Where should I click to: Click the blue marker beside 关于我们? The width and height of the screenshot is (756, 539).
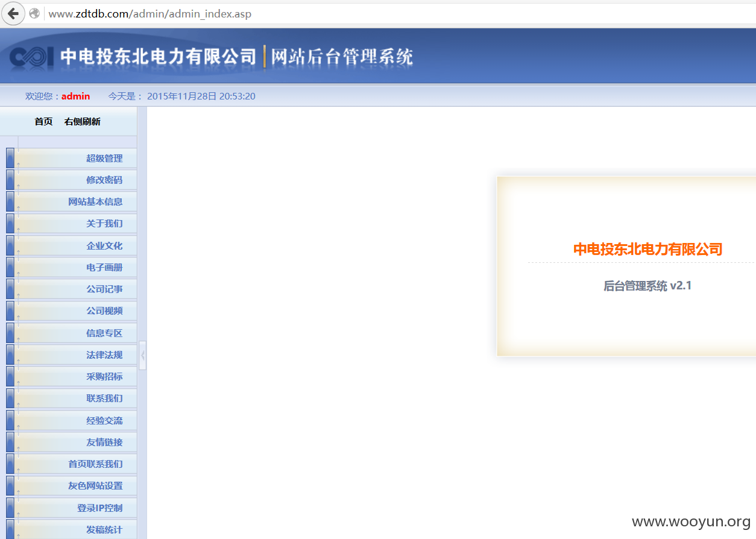(x=10, y=223)
